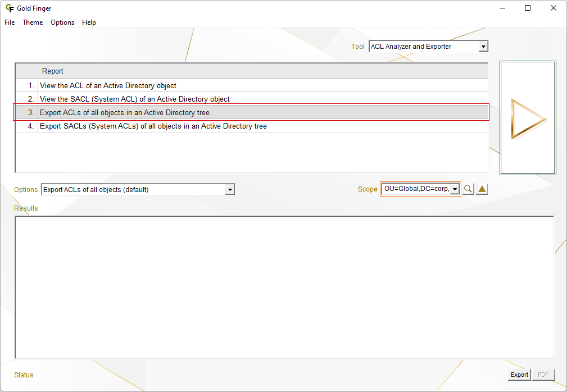Screen dimensions: 567x392
Task: Click inside the empty Results pane
Action: click(284, 287)
